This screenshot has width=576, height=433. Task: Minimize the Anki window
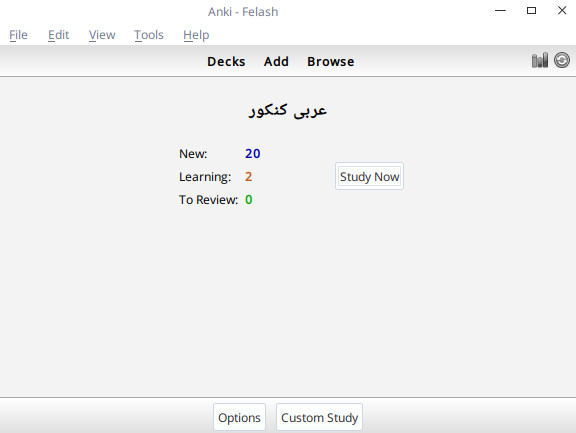click(500, 11)
